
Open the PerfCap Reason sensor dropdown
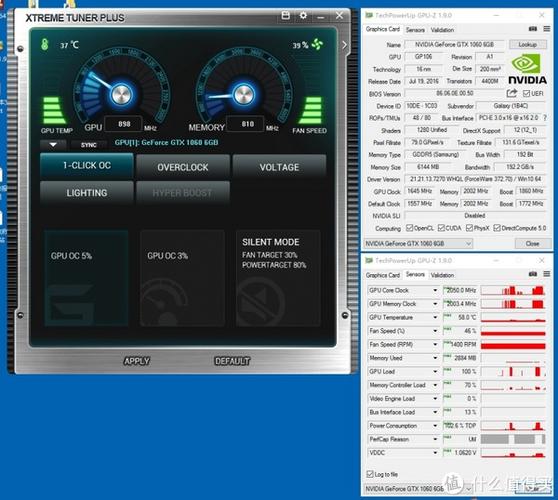[435, 439]
